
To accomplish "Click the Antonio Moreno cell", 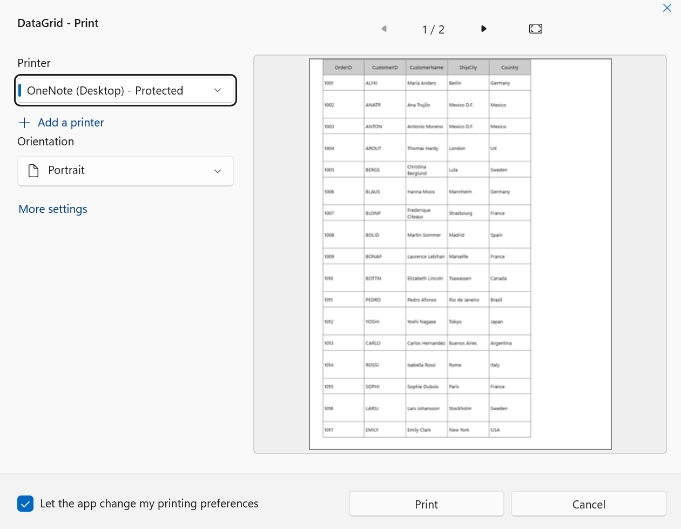I will [426, 126].
